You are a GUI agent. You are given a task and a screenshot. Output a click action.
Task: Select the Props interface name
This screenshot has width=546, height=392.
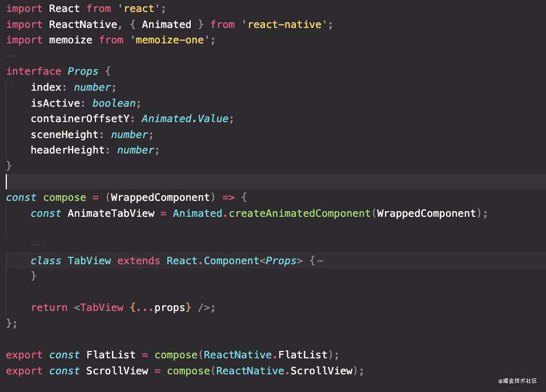[x=83, y=71]
